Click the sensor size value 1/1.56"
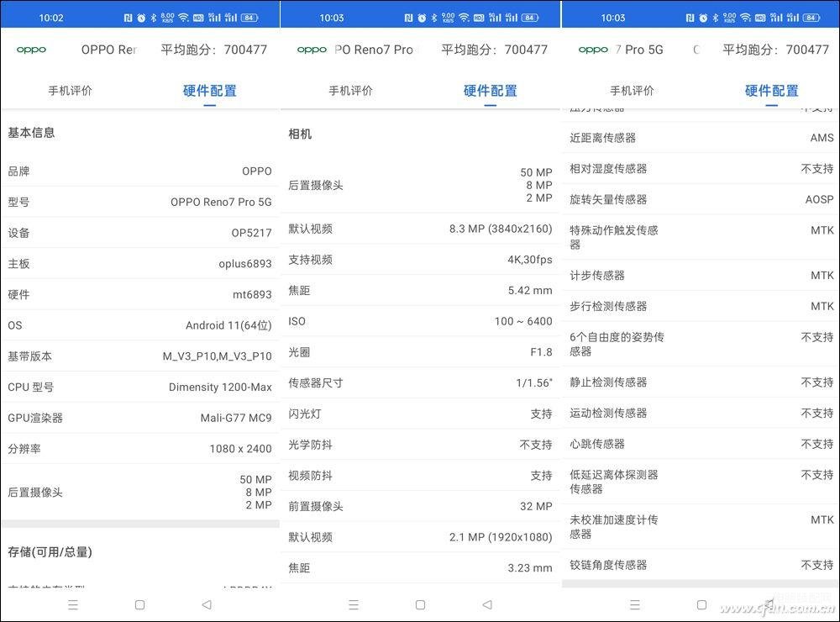840x622 pixels. pos(534,382)
